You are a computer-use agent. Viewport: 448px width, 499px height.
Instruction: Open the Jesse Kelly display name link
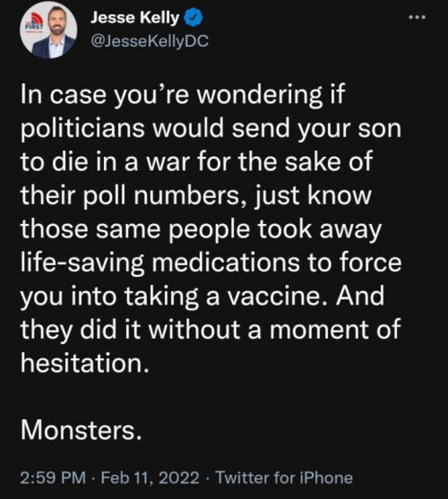pyautogui.click(x=135, y=18)
